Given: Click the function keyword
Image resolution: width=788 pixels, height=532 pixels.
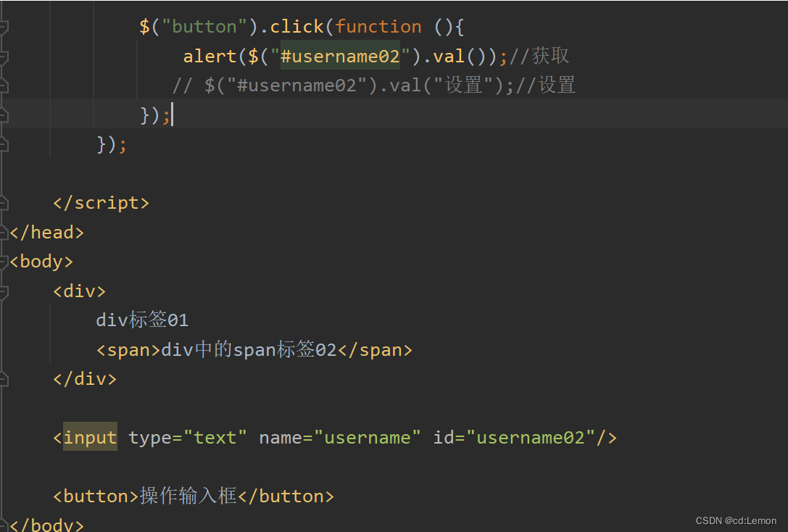Looking at the screenshot, I should click(378, 26).
